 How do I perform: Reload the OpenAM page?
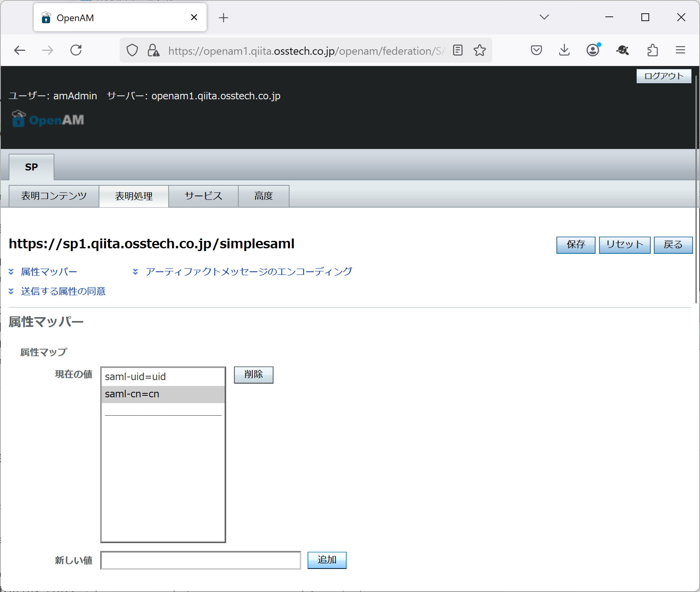click(76, 50)
